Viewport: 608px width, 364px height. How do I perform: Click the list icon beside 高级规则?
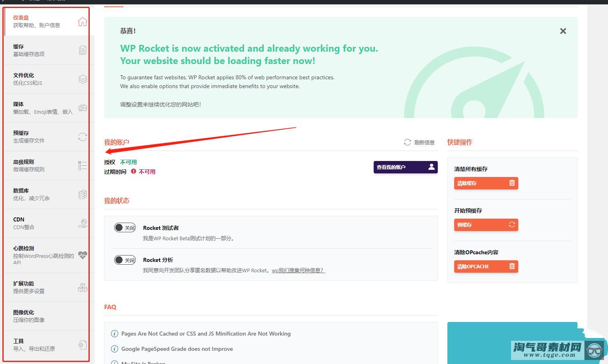[x=83, y=166]
